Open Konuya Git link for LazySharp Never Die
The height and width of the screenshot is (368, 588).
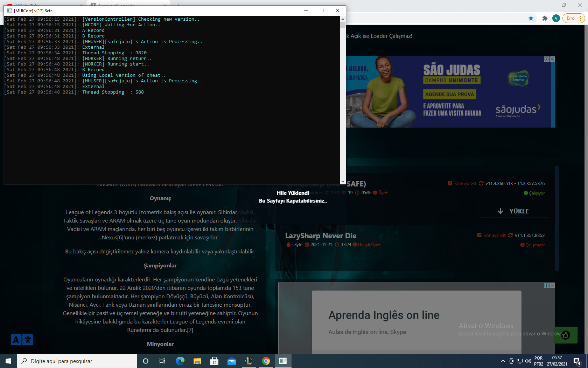491,235
